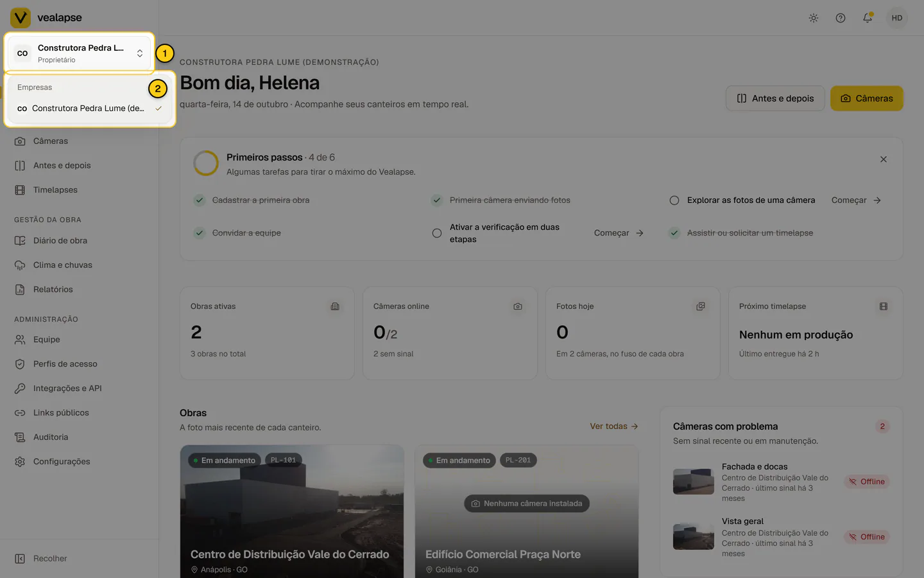The height and width of the screenshot is (578, 924).
Task: Go to Equipe administration page
Action: (x=80, y=340)
